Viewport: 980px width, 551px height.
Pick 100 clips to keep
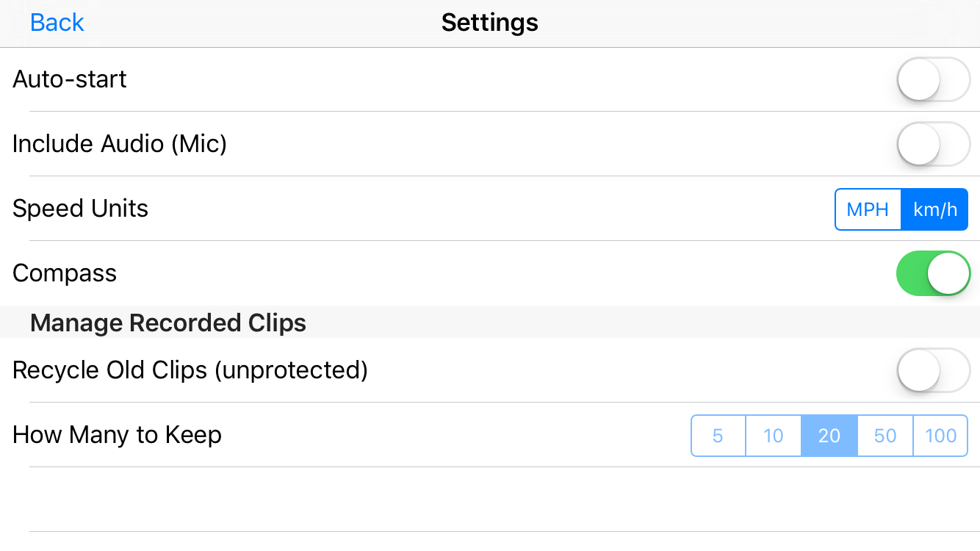pyautogui.click(x=940, y=436)
